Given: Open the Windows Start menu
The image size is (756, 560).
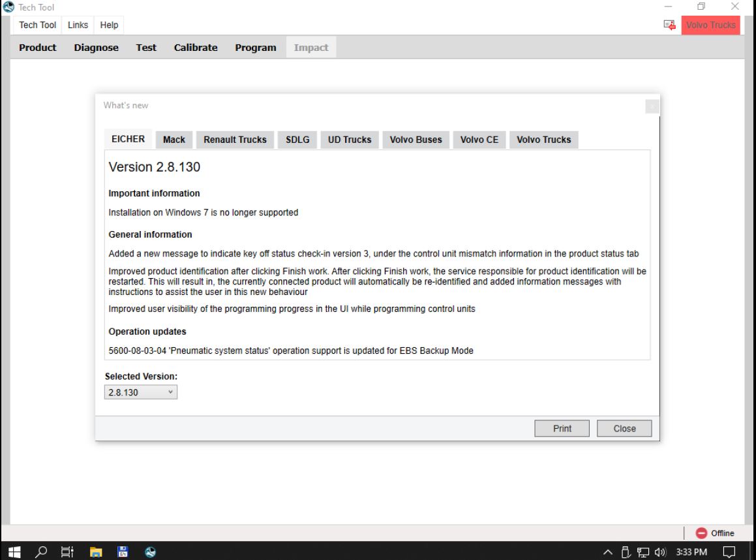Looking at the screenshot, I should click(x=14, y=552).
